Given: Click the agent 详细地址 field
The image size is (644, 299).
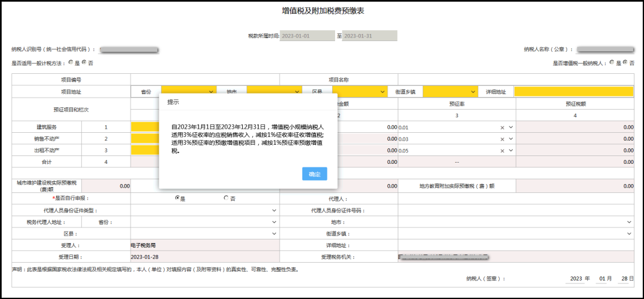Looking at the screenshot, I should [x=516, y=245].
